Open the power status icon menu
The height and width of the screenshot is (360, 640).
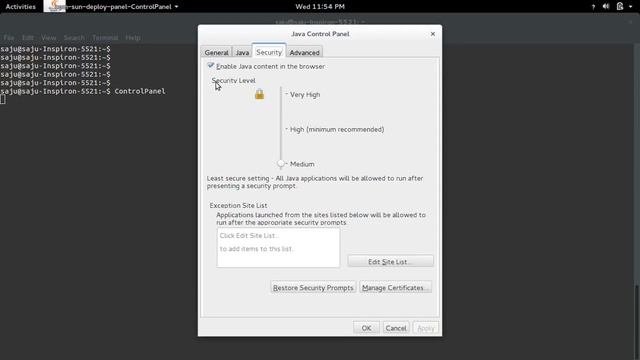point(620,7)
